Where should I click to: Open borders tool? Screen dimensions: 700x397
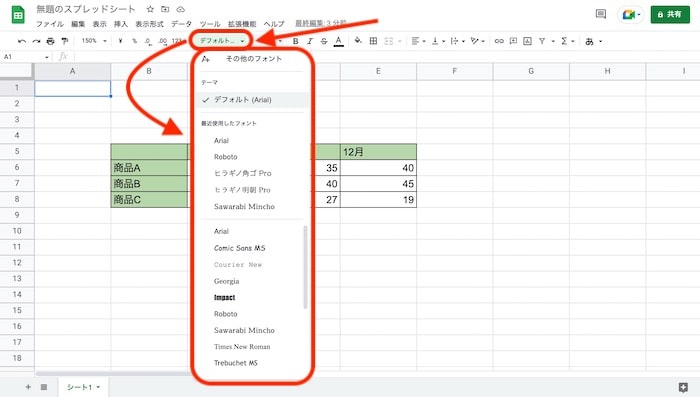pyautogui.click(x=374, y=41)
